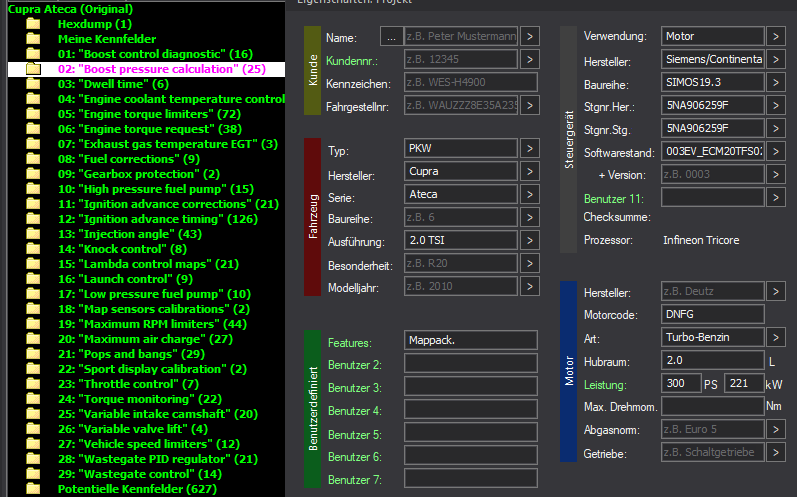Viewport: 797px width, 497px height.
Task: Click the Leistung PS field showing 300
Action: click(x=681, y=383)
